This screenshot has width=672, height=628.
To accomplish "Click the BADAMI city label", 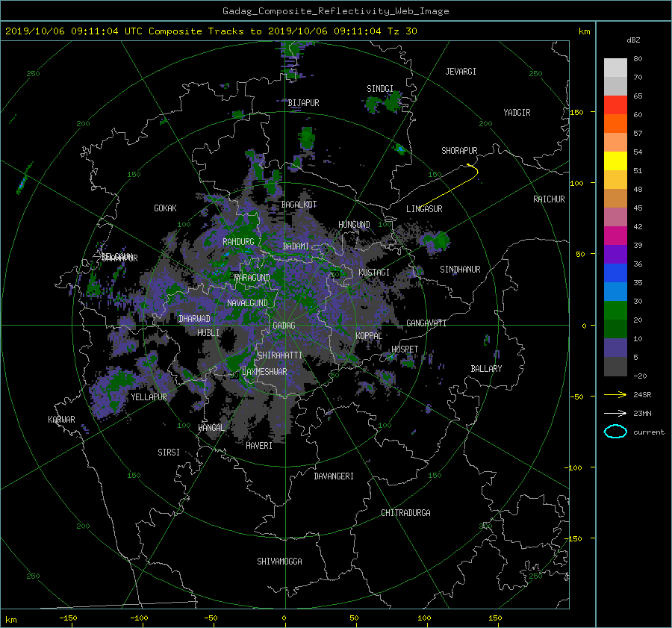I will tap(296, 246).
